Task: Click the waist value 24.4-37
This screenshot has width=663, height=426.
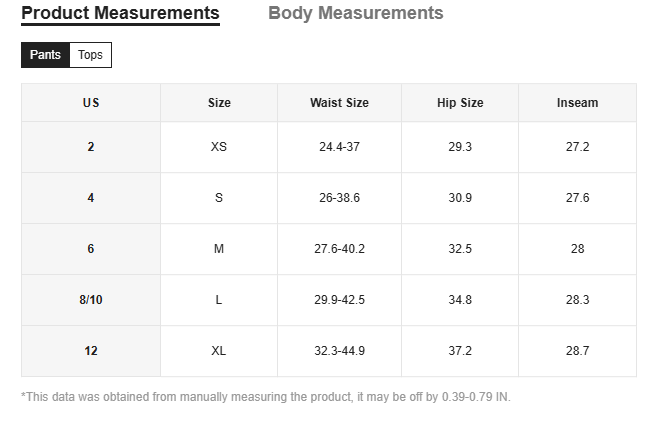Action: [339, 147]
